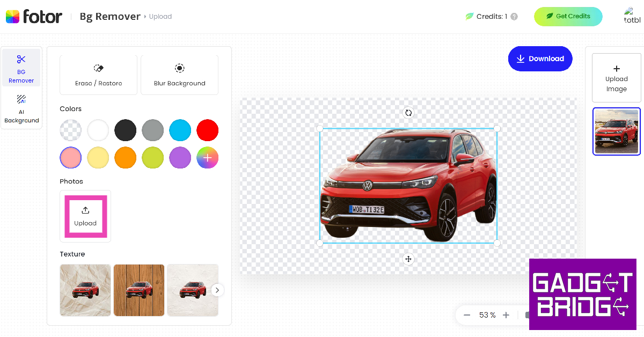Open the BG Remover tool
The width and height of the screenshot is (644, 337).
point(21,68)
